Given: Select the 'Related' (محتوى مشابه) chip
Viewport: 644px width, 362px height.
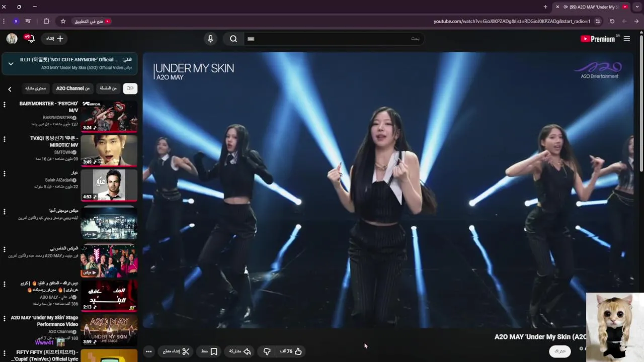Looking at the screenshot, I should pos(35,88).
